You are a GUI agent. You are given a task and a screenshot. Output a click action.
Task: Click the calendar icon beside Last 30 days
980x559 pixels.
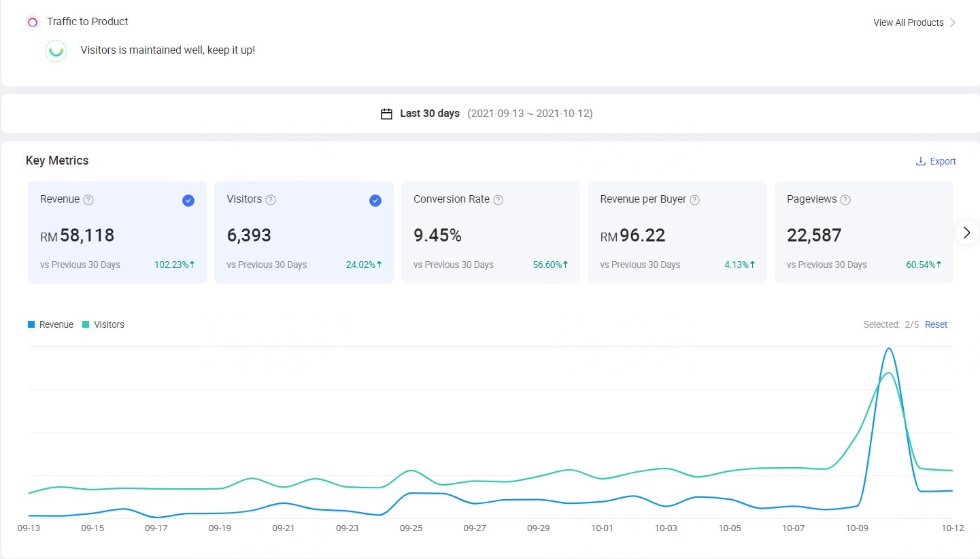[x=386, y=114]
